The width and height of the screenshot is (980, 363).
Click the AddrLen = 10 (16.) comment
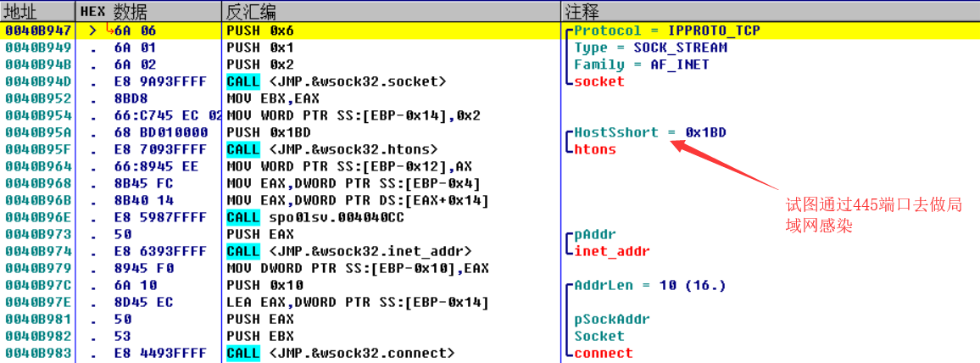coord(649,285)
